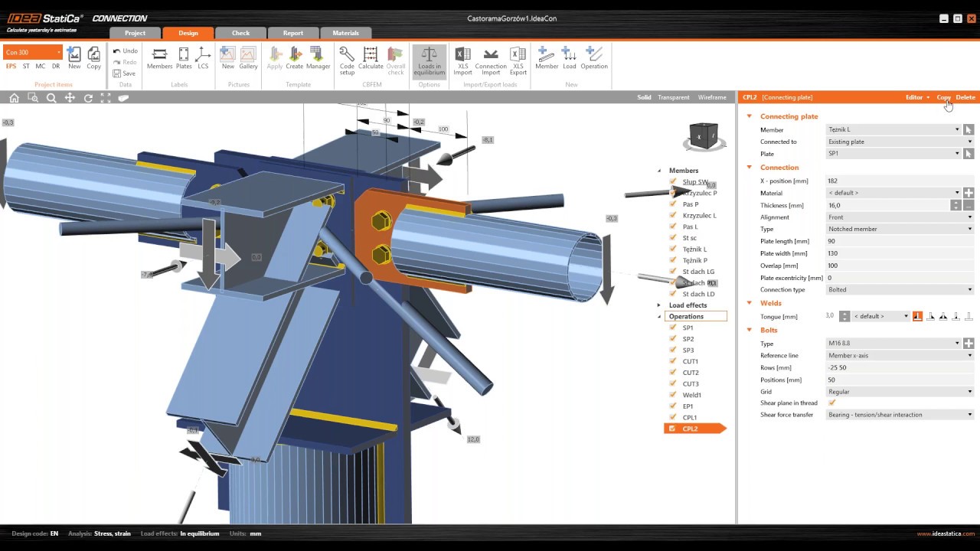The image size is (980, 551).
Task: Collapse the Members tree section
Action: (658, 171)
